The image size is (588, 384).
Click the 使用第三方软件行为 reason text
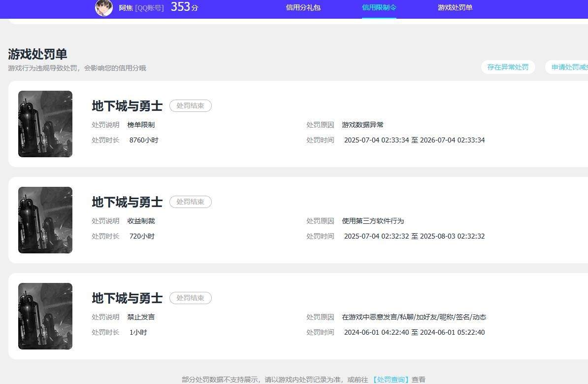point(373,221)
